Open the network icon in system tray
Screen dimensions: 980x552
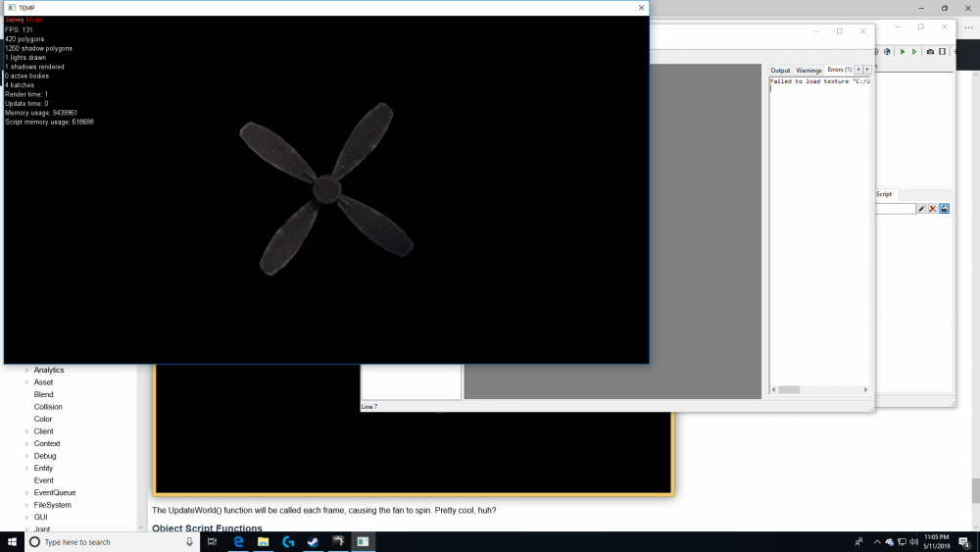[902, 542]
